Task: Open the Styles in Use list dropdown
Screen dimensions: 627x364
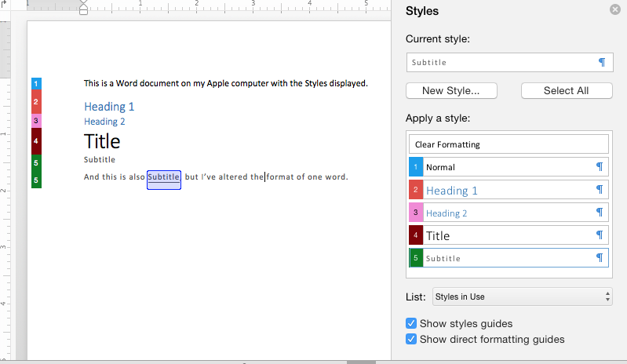Action: [x=522, y=297]
